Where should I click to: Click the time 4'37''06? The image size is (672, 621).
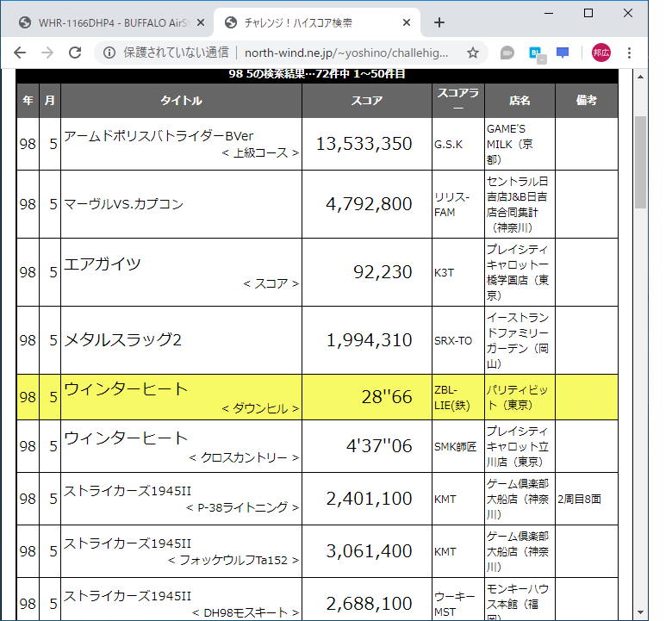[379, 446]
